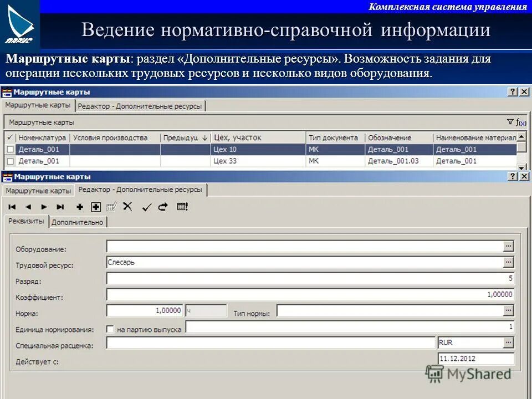Image resolution: width=532 pixels, height=399 pixels.
Task: Click the next record arrow icon
Action: click(x=44, y=207)
